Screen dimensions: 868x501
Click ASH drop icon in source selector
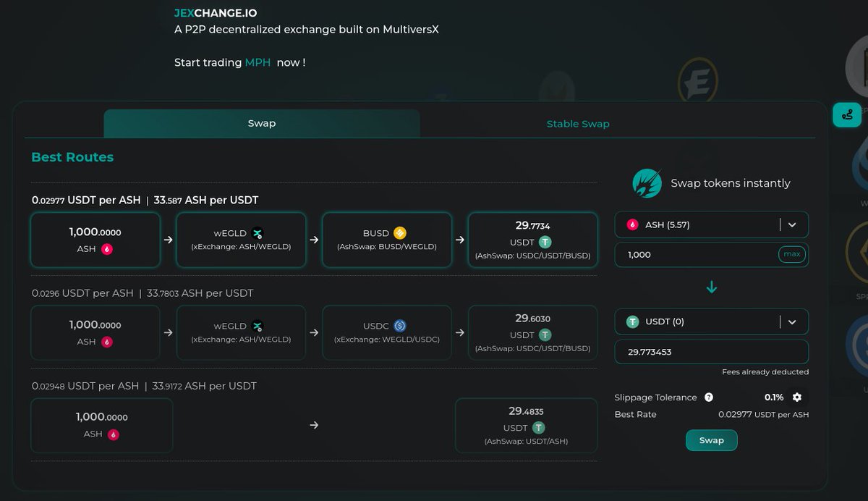point(633,225)
